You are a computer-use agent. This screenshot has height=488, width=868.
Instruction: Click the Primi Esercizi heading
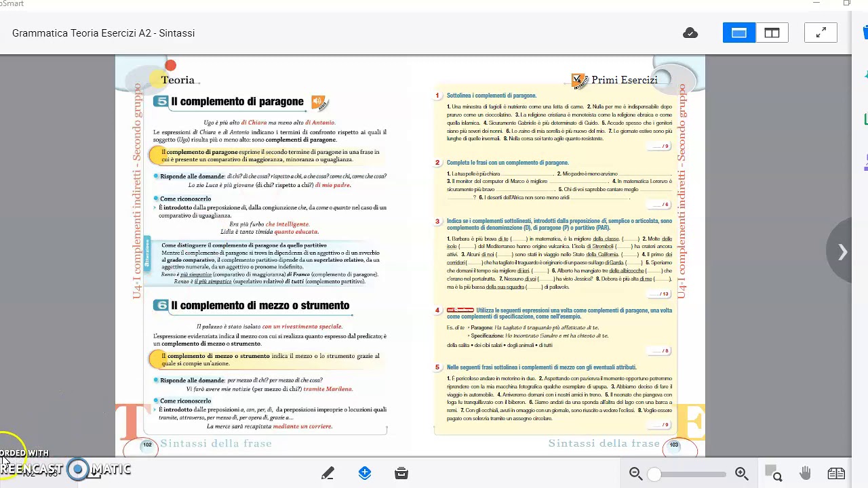(x=625, y=80)
